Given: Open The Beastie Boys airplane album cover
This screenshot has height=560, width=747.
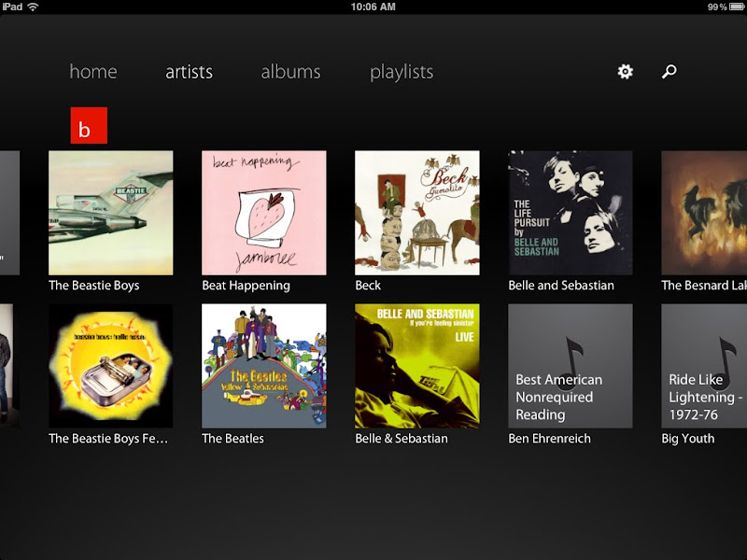Looking at the screenshot, I should [x=111, y=213].
